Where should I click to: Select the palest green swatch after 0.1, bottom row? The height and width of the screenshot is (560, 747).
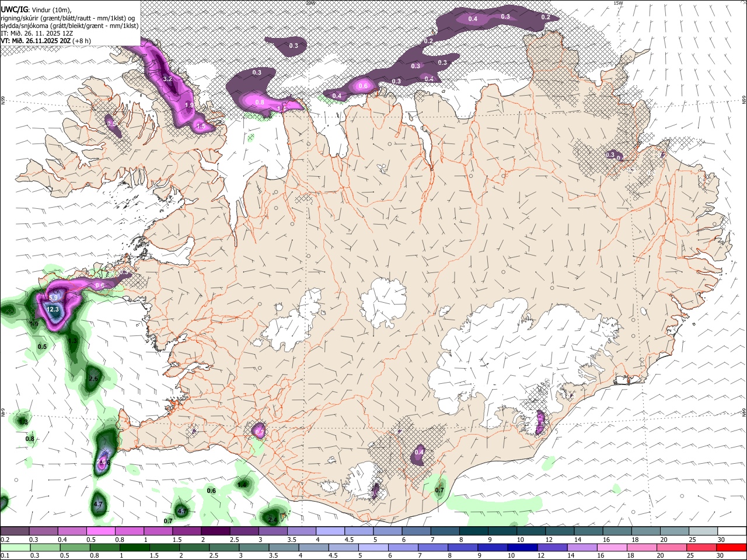15,547
